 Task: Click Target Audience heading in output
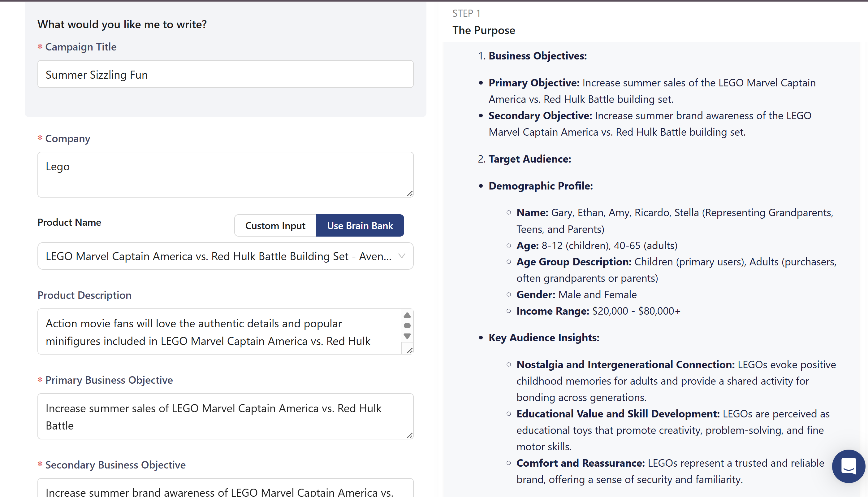coord(529,159)
